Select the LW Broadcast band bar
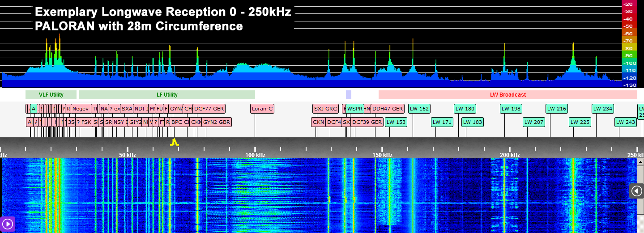Screen dimensions: 644x233 tap(508, 95)
